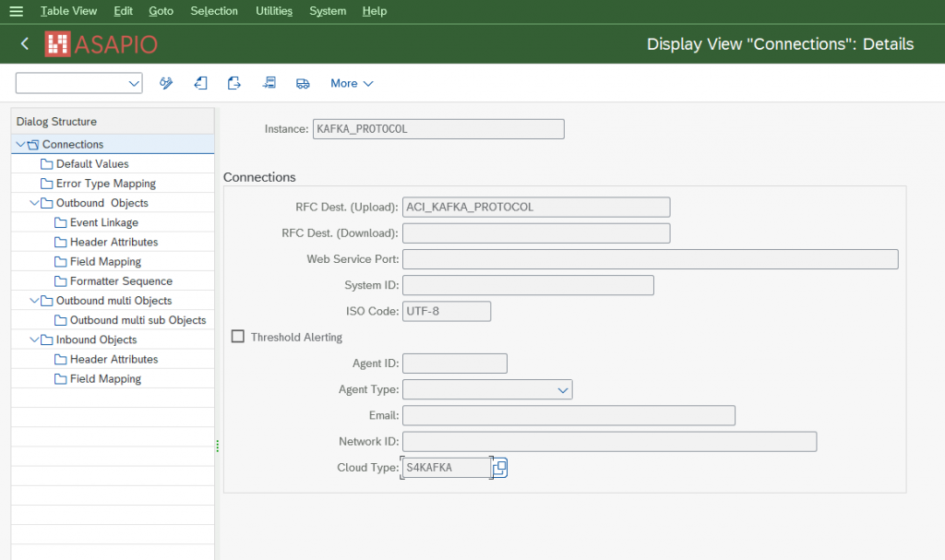
Task: Go back using the left chevron
Action: point(25,44)
